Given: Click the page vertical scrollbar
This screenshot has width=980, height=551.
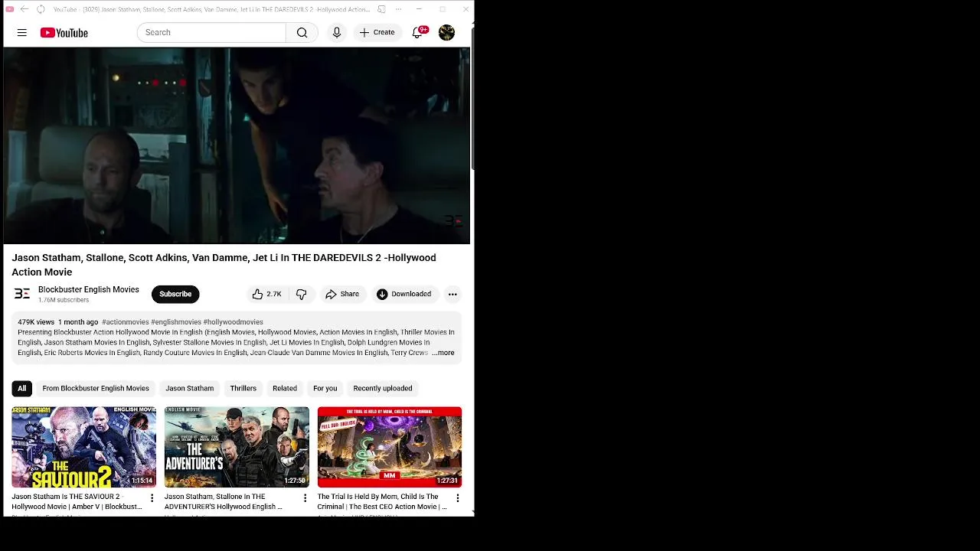Looking at the screenshot, I should coord(472,98).
